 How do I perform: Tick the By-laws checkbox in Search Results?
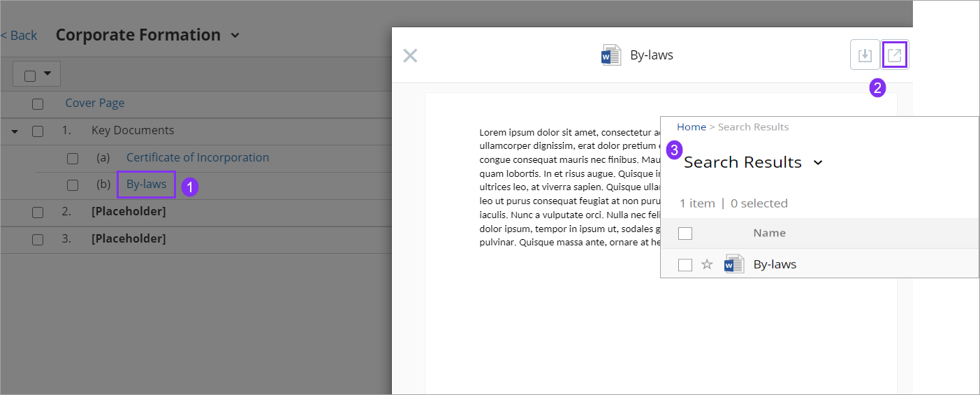685,265
